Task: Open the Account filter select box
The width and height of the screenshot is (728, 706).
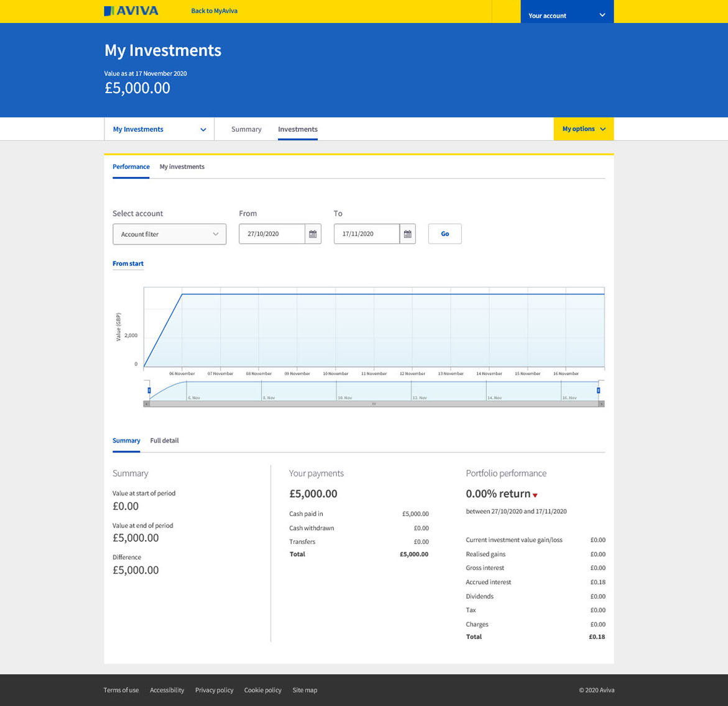Action: [170, 234]
